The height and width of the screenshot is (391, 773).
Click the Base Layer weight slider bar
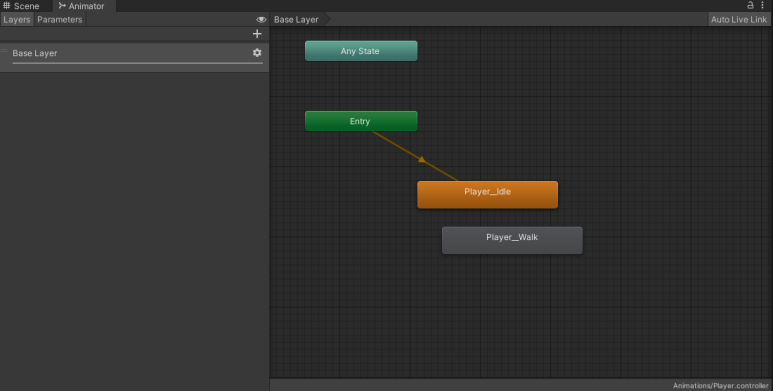click(x=138, y=63)
